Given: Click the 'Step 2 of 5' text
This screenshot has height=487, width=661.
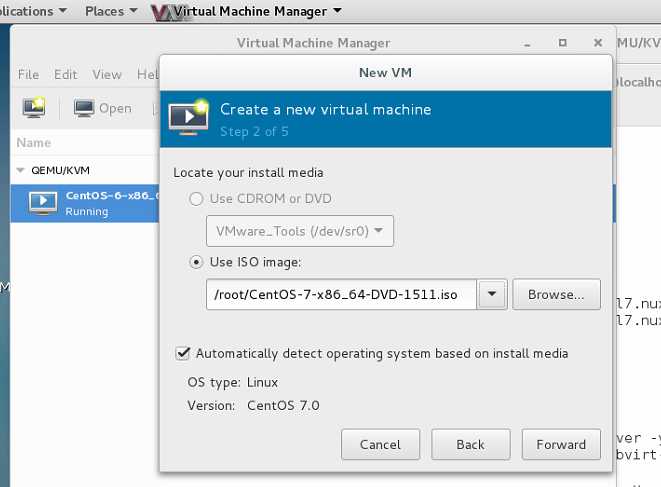Looking at the screenshot, I should pos(254,131).
